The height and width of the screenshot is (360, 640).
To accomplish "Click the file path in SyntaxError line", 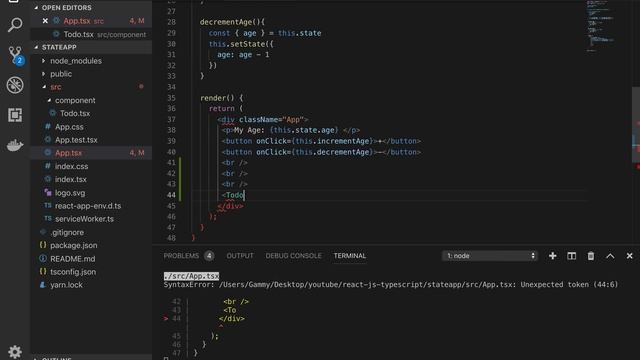I will [x=367, y=284].
